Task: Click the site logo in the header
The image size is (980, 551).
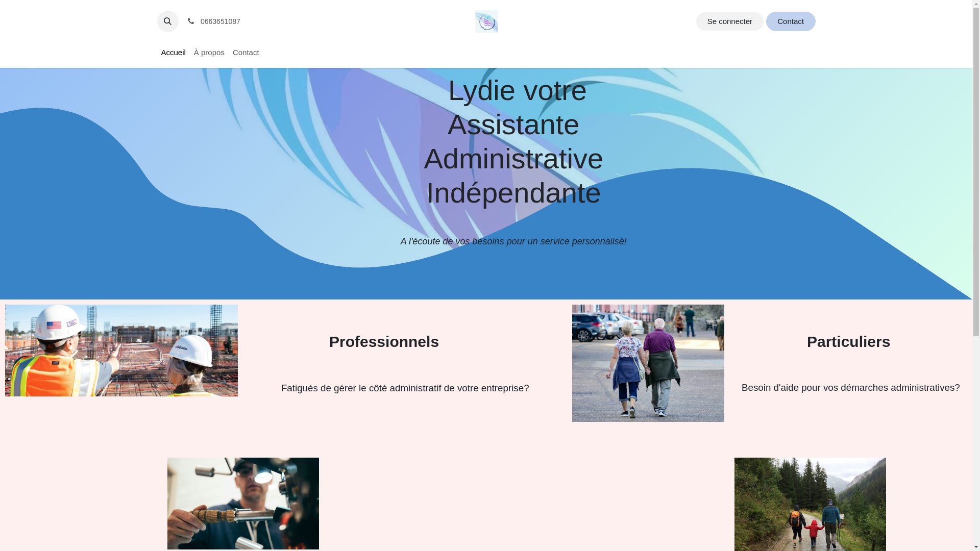Action: point(486,21)
